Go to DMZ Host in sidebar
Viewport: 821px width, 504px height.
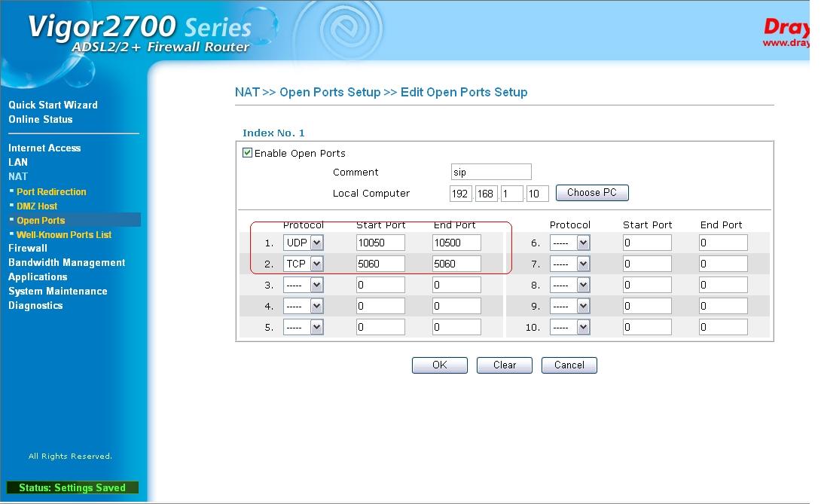coord(37,206)
